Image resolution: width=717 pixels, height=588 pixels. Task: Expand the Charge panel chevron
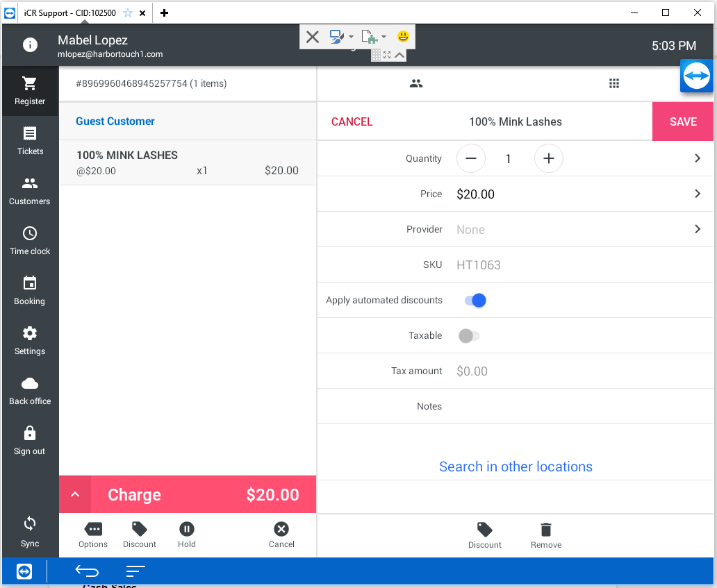75,495
